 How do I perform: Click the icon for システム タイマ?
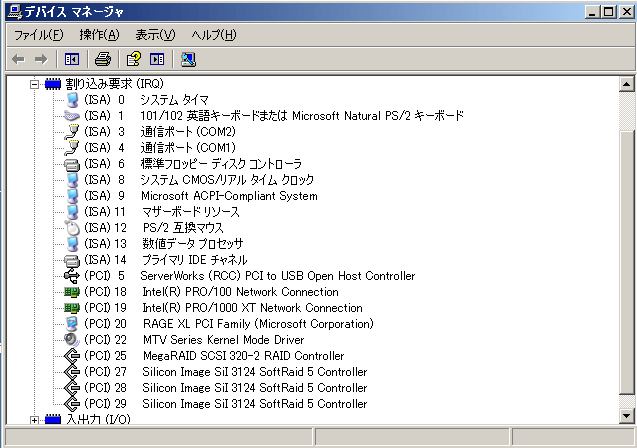pos(72,100)
